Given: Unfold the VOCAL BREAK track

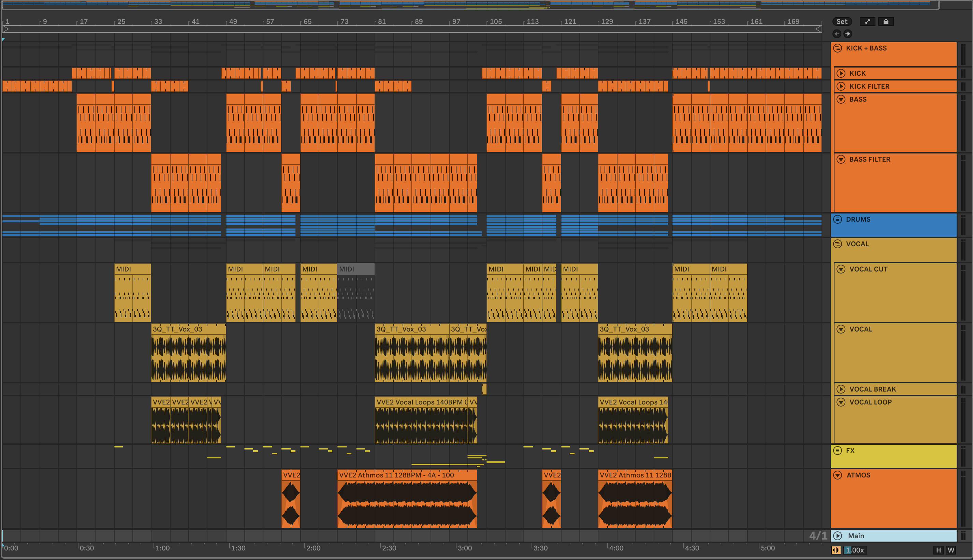Looking at the screenshot, I should pyautogui.click(x=841, y=389).
